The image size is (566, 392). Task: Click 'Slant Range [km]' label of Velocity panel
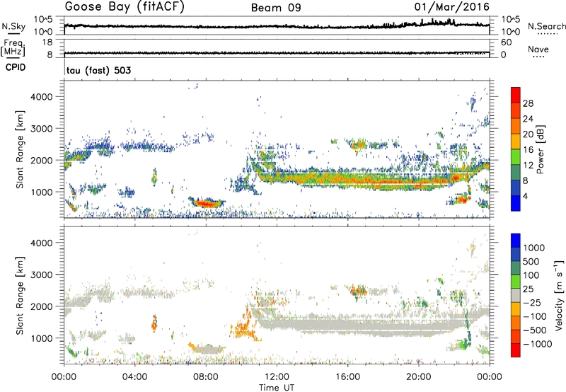[20, 295]
